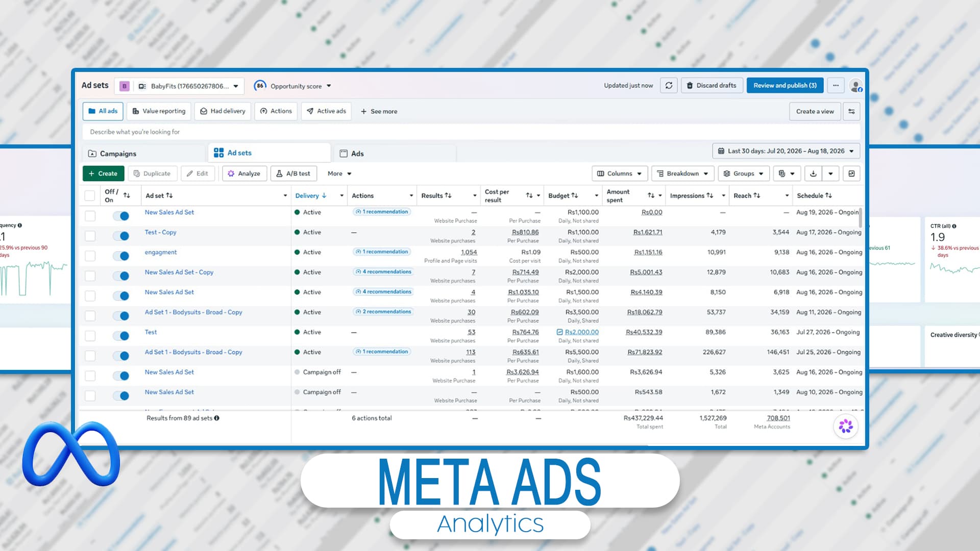Sort by Results column arrows
980x551 pixels.
click(x=448, y=195)
